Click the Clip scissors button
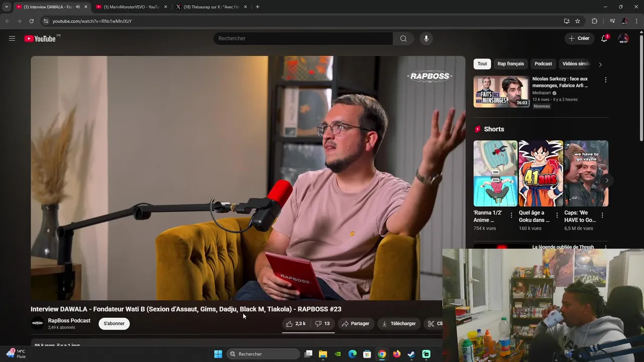The image size is (644, 362). 434,323
